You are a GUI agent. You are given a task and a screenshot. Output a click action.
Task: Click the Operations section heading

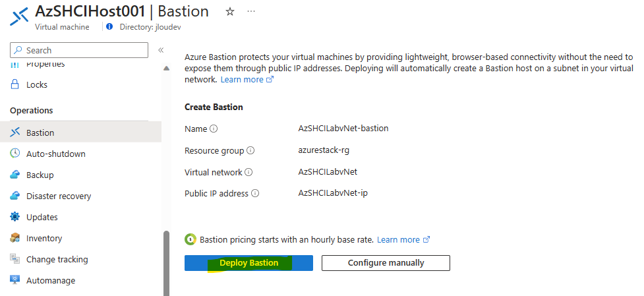tap(32, 111)
